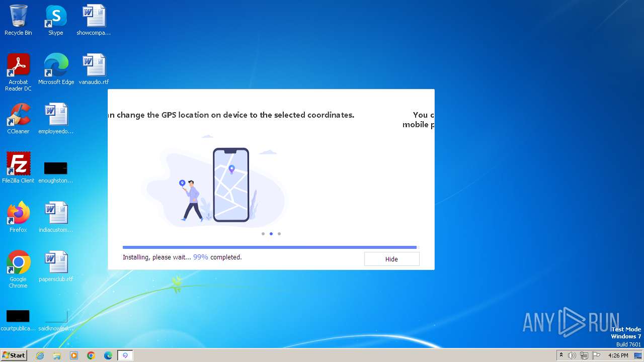
Task: Open papersclub.rtf document icon
Action: coord(56,266)
